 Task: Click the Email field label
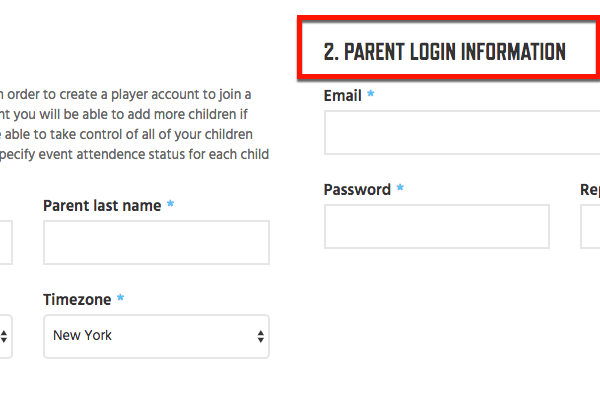[342, 96]
